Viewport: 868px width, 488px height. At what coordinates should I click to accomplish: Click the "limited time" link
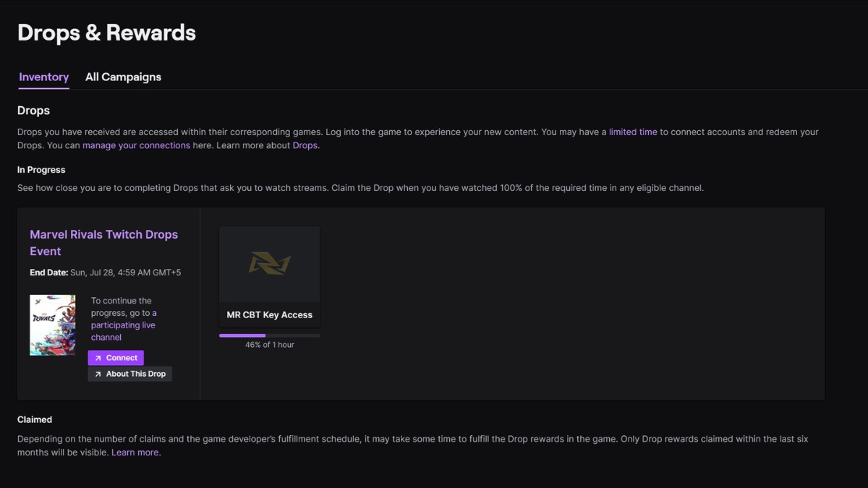(633, 132)
